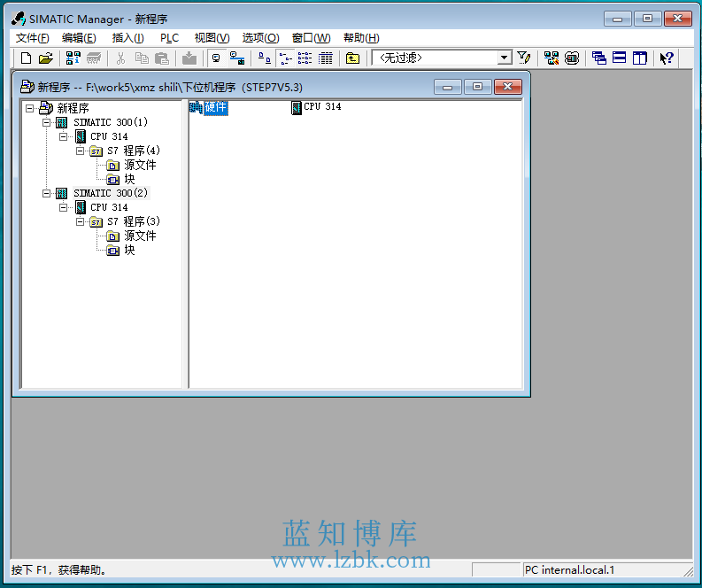Viewport: 702px width, 588px height.
Task: Select the 硬件 item in right pane
Action: point(215,107)
